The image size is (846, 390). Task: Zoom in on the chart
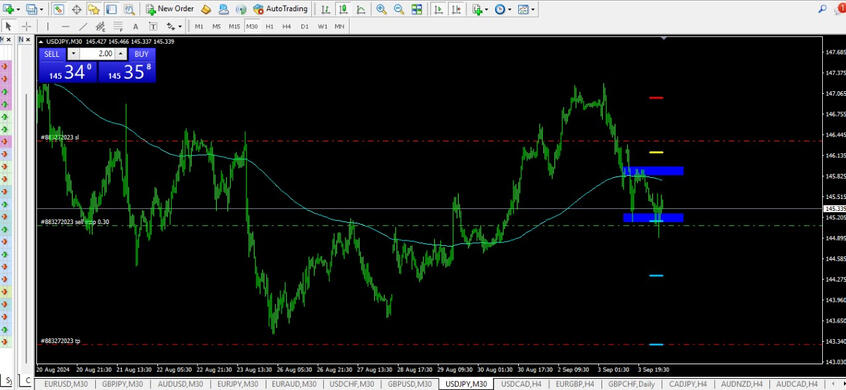[x=381, y=9]
